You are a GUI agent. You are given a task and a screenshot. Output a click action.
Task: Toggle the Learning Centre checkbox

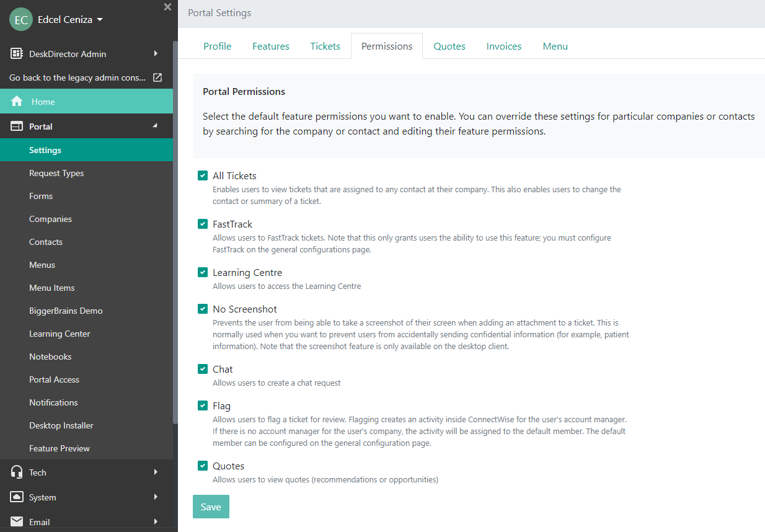point(203,272)
